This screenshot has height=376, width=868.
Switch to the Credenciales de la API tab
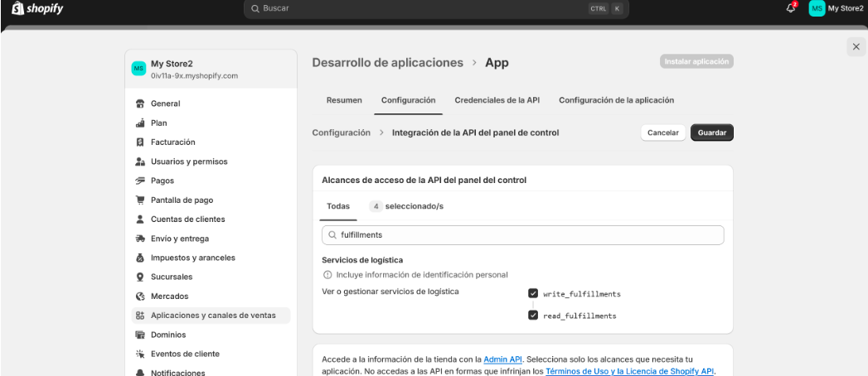click(x=497, y=100)
